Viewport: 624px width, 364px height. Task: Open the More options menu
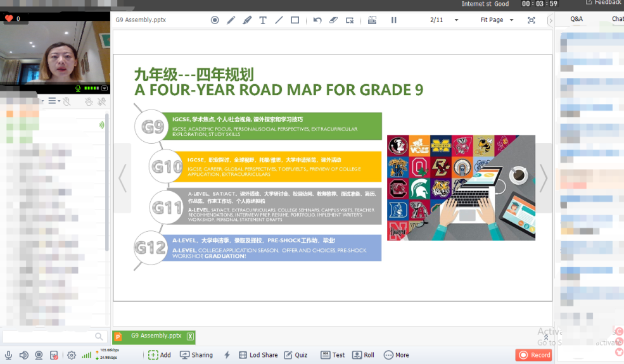(x=397, y=355)
